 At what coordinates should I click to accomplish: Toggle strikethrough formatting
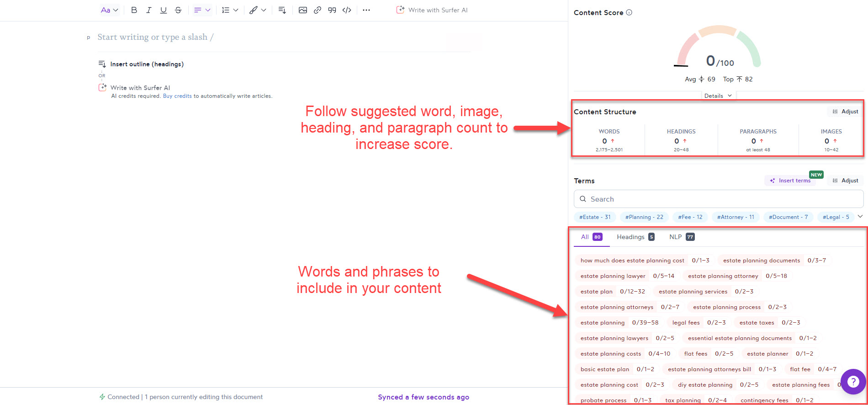point(178,10)
